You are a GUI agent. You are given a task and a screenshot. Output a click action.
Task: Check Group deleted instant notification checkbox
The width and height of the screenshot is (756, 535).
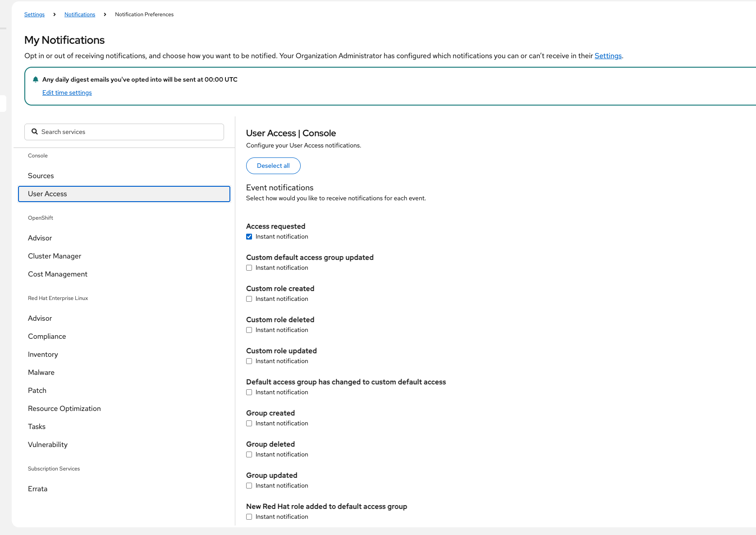249,455
